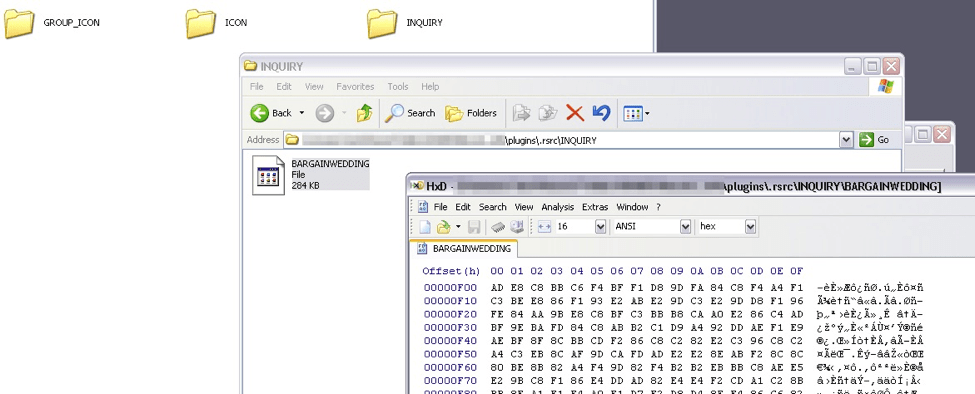The height and width of the screenshot is (394, 975).
Task: Click the bytes-per-row width icon
Action: [545, 227]
